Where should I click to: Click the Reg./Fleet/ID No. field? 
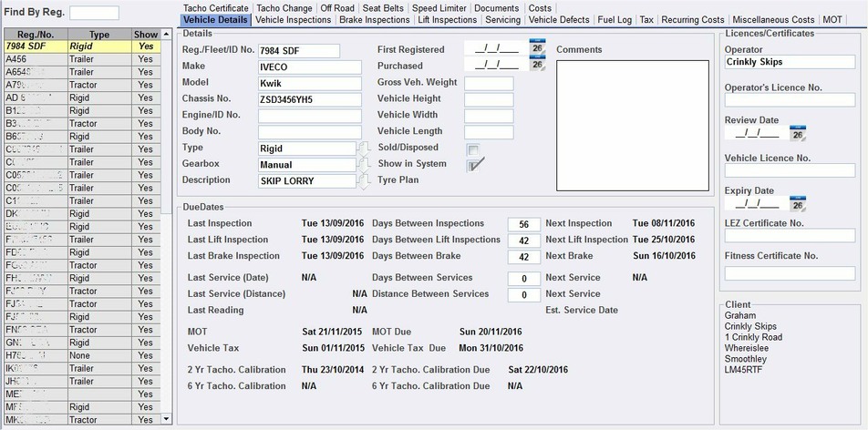pos(299,51)
